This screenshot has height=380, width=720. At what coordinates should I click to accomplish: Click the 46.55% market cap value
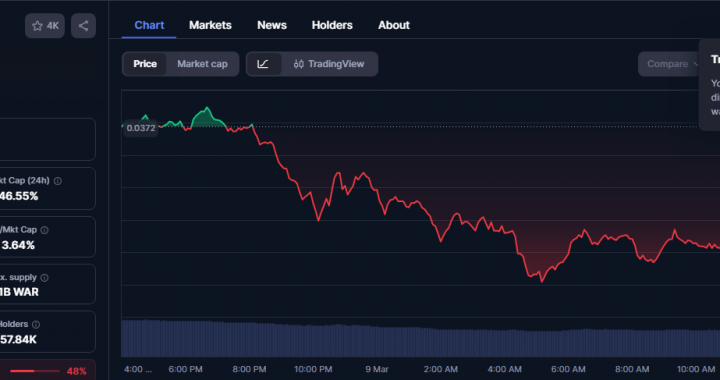click(19, 196)
